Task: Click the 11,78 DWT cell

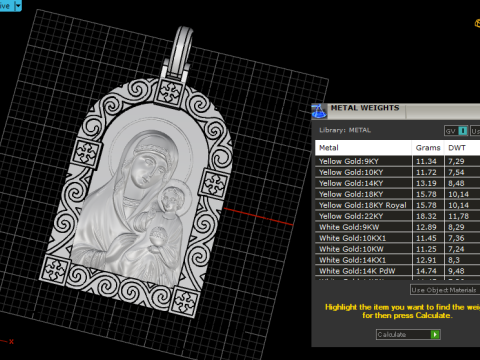Action: (x=462, y=216)
